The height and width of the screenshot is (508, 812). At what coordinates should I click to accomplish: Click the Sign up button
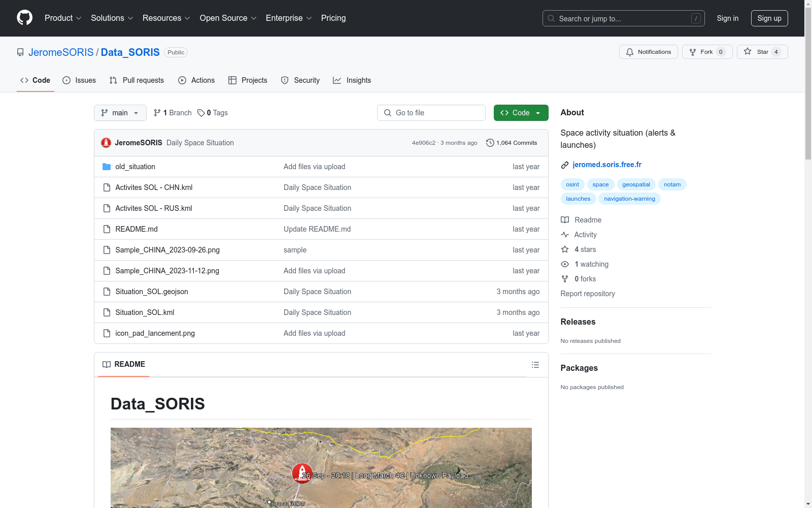pyautogui.click(x=769, y=18)
